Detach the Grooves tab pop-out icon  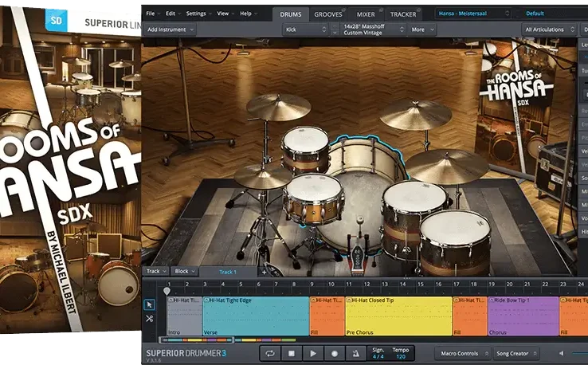click(344, 10)
